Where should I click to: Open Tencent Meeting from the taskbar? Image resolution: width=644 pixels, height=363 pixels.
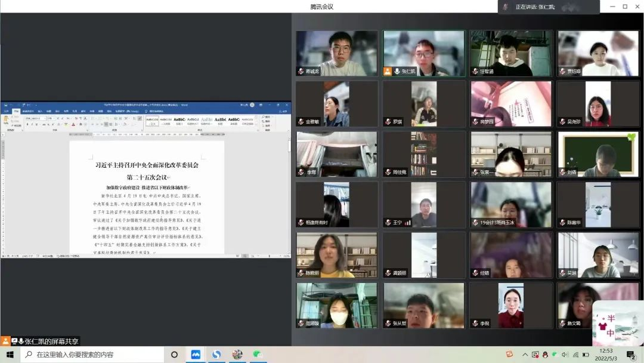point(196,354)
